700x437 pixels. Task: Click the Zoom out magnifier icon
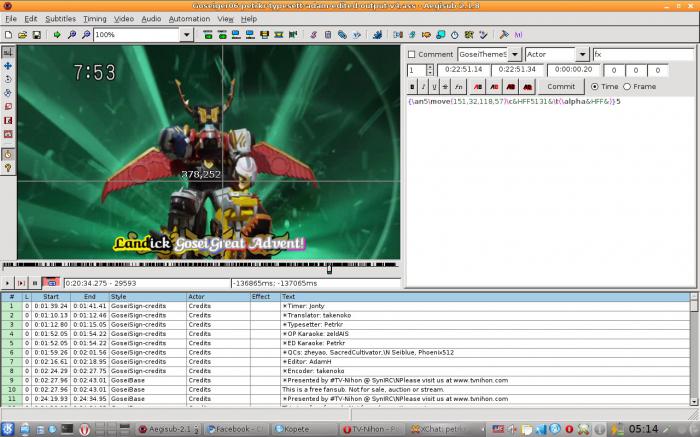[x=86, y=34]
